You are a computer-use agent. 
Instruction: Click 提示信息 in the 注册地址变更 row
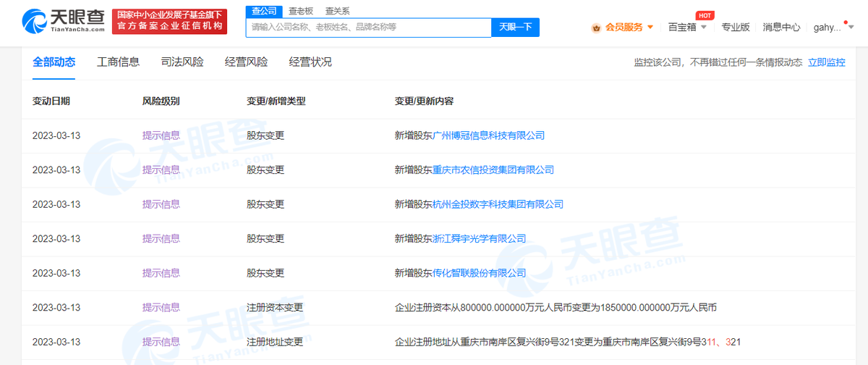click(161, 342)
